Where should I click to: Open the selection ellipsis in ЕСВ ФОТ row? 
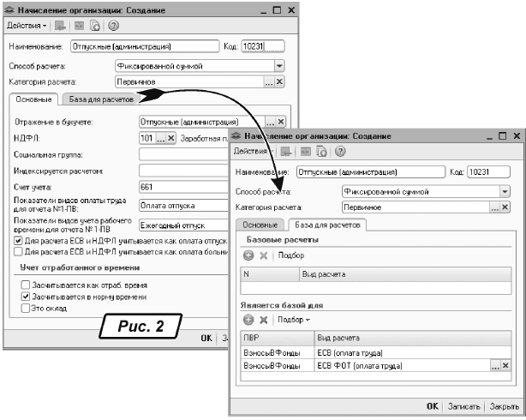coord(494,366)
